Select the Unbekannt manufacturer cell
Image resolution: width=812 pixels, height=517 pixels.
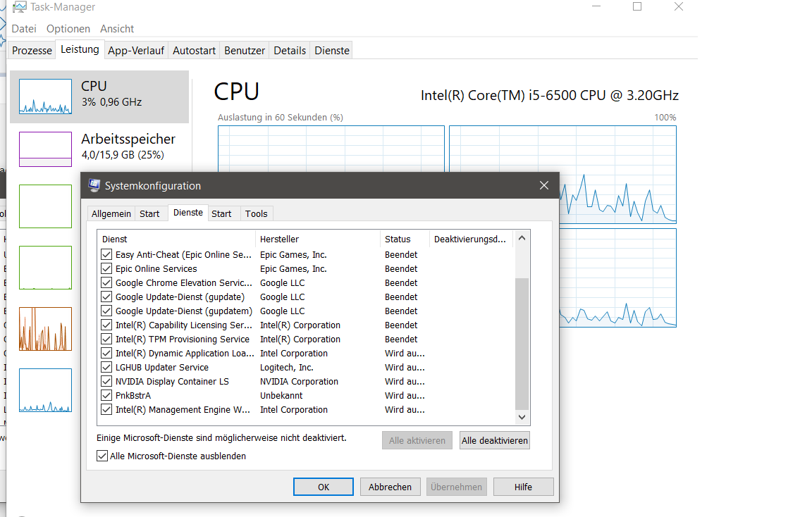281,395
